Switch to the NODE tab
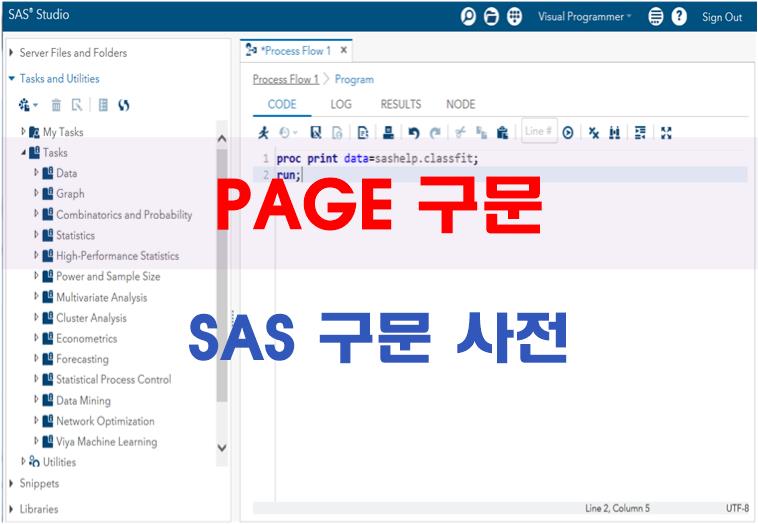This screenshot has width=758, height=524. click(461, 104)
